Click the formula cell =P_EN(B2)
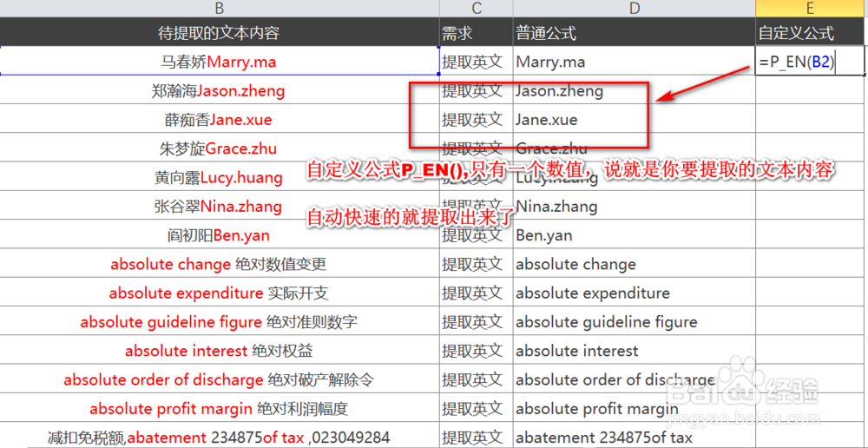Image resolution: width=868 pixels, height=448 pixels. 811,62
